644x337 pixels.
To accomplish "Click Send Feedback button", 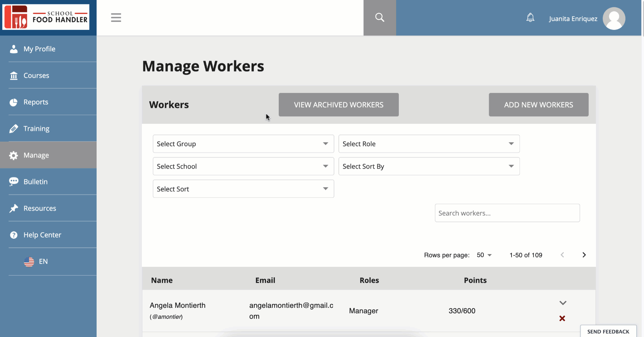I will 608,331.
